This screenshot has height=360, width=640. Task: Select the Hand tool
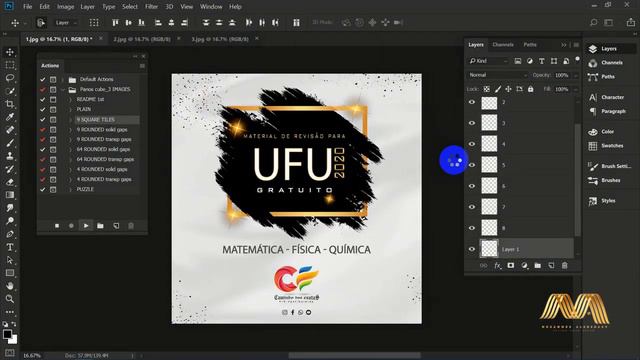click(10, 286)
